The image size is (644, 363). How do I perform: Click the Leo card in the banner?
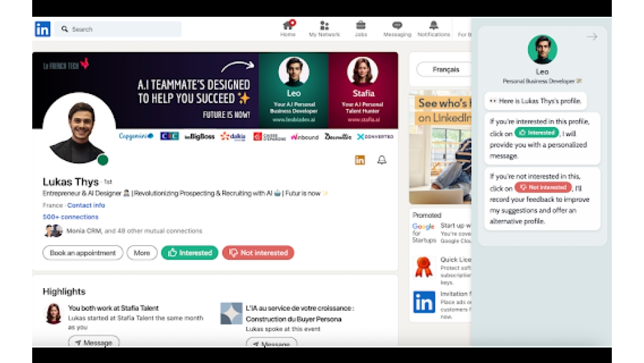(294, 90)
